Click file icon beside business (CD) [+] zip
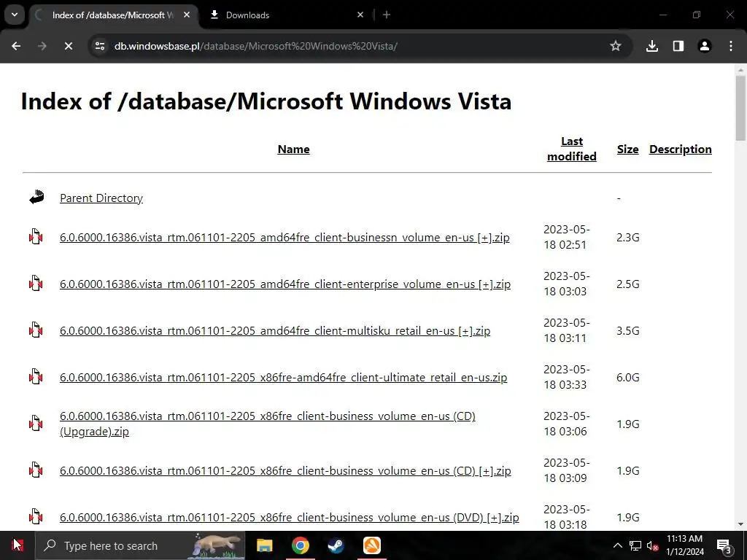747x560 pixels. click(x=36, y=470)
